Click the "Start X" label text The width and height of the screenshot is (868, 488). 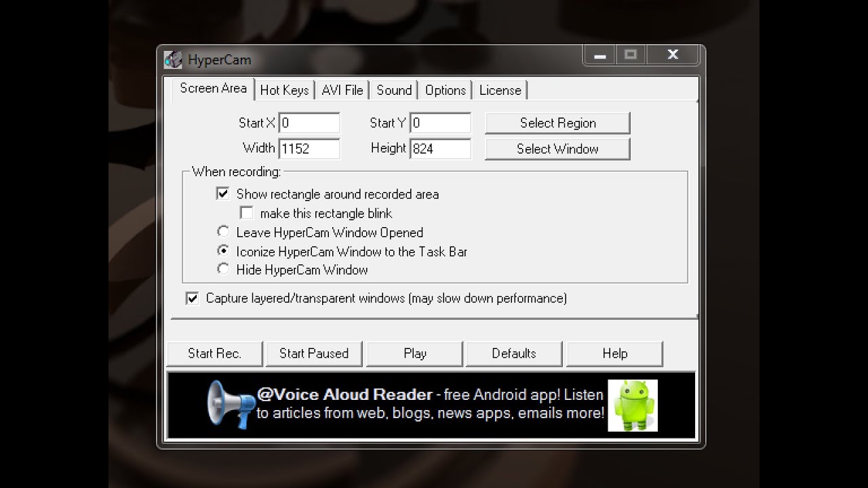pyautogui.click(x=257, y=123)
